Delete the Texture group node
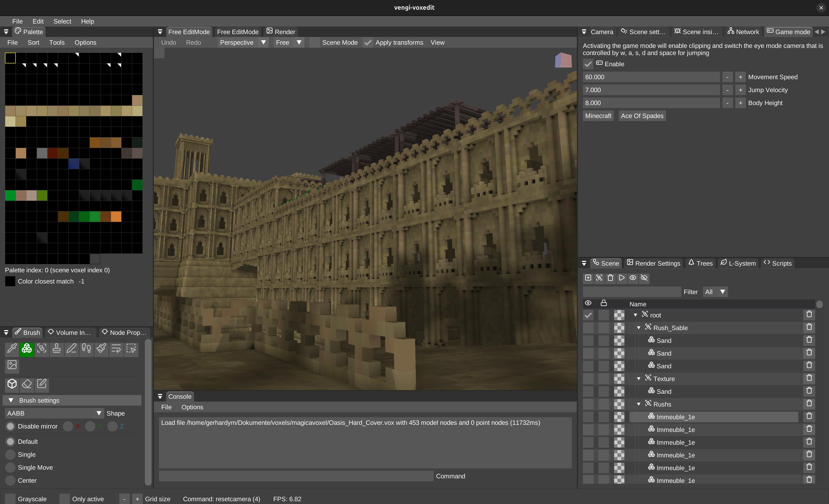The width and height of the screenshot is (829, 504). (x=809, y=378)
